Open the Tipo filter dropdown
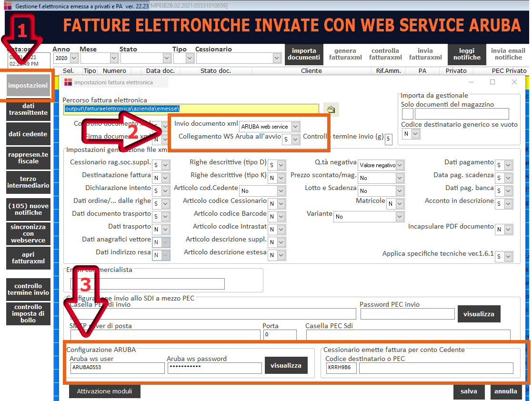 click(x=190, y=59)
